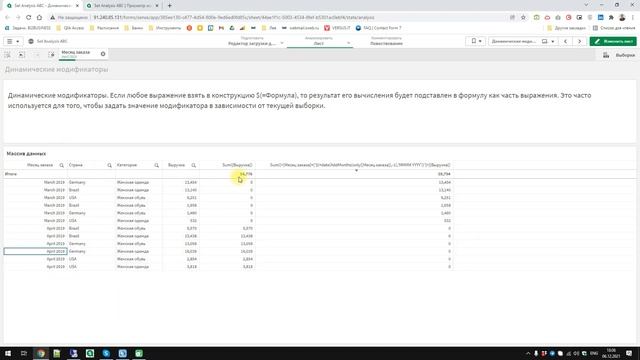This screenshot has width=640, height=360.
Task: Search in the 'Месяц заказа' column
Action: 62,165
